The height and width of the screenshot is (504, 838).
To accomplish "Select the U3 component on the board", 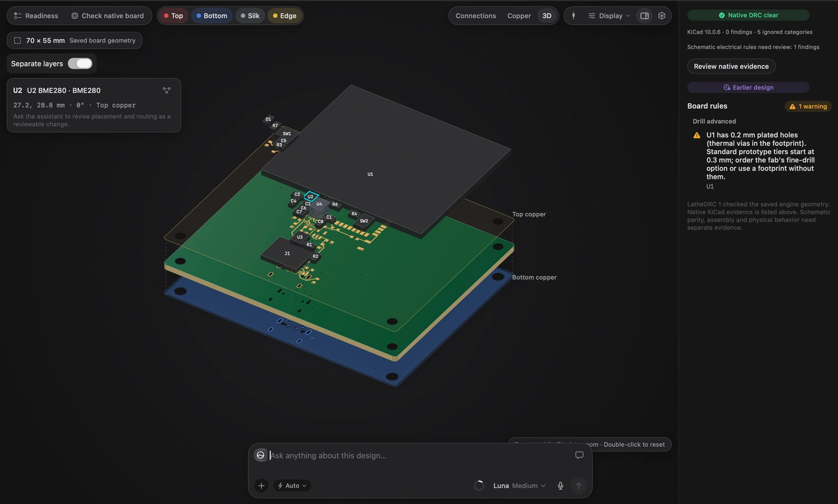I will [300, 237].
